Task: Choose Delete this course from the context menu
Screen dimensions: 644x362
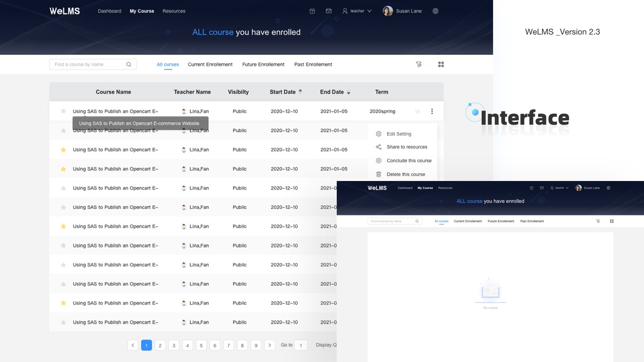Action: point(406,174)
